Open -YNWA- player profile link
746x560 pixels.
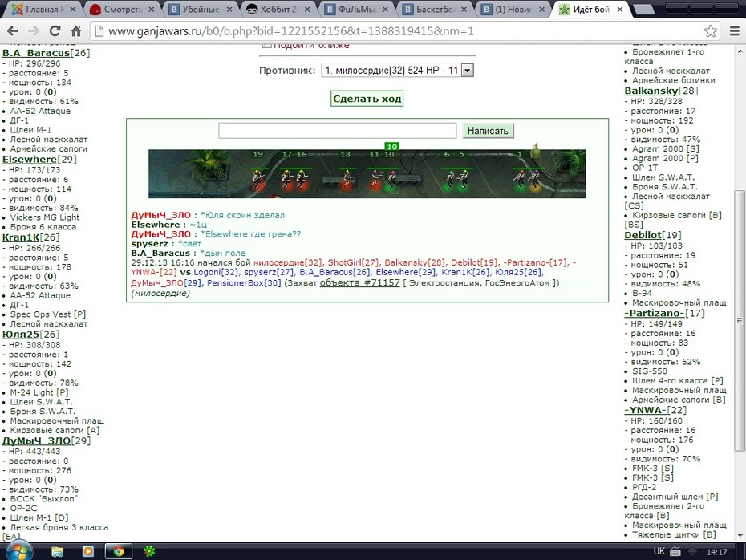click(x=646, y=411)
